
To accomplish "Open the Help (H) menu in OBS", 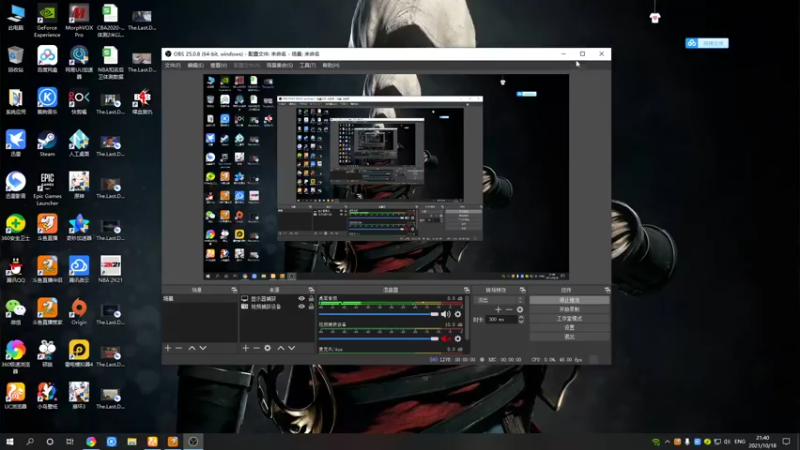I will [x=331, y=65].
